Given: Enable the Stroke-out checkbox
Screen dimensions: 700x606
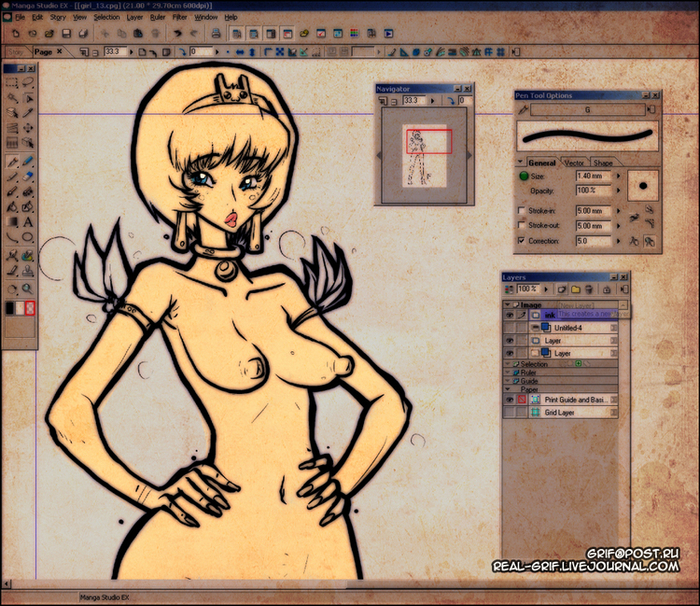Looking at the screenshot, I should click(x=521, y=226).
